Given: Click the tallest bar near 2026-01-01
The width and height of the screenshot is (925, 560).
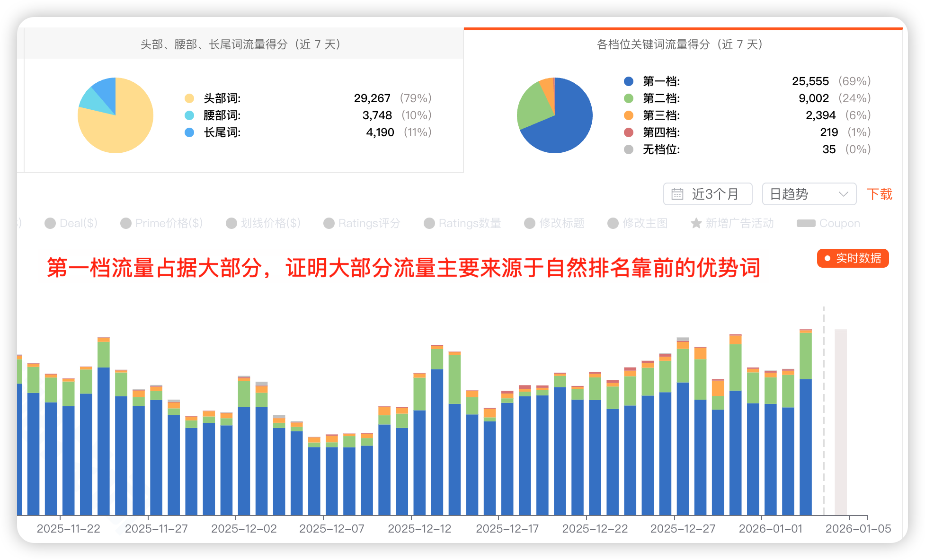Looking at the screenshot, I should coord(805,426).
